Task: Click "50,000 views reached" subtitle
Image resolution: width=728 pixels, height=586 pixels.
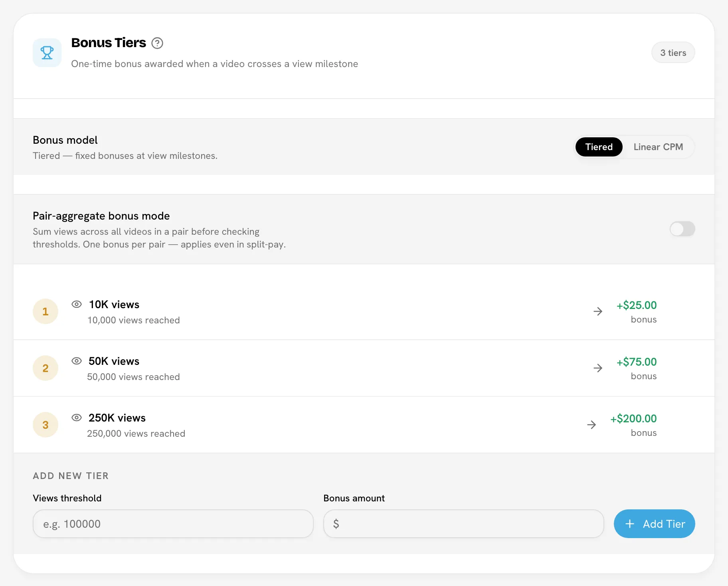Action: click(x=134, y=377)
